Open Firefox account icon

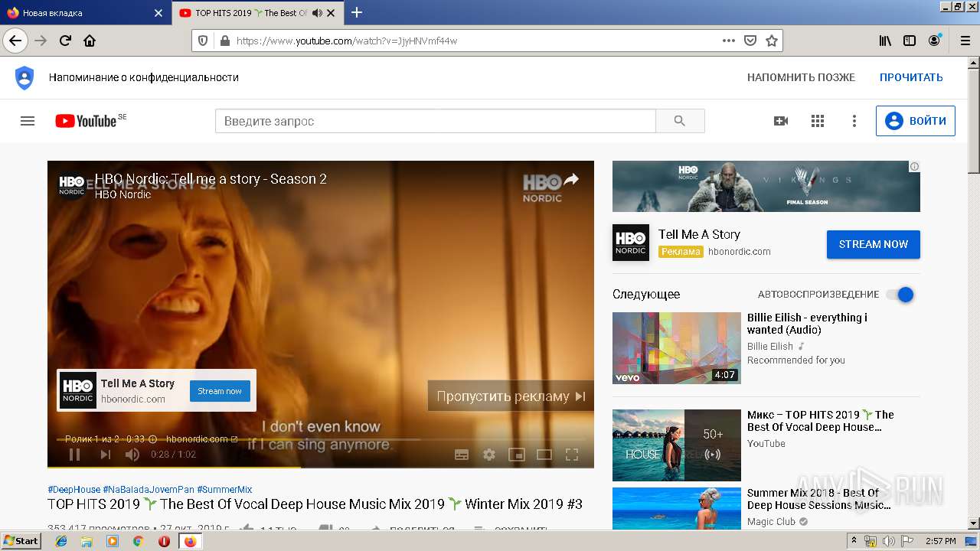[x=934, y=41]
